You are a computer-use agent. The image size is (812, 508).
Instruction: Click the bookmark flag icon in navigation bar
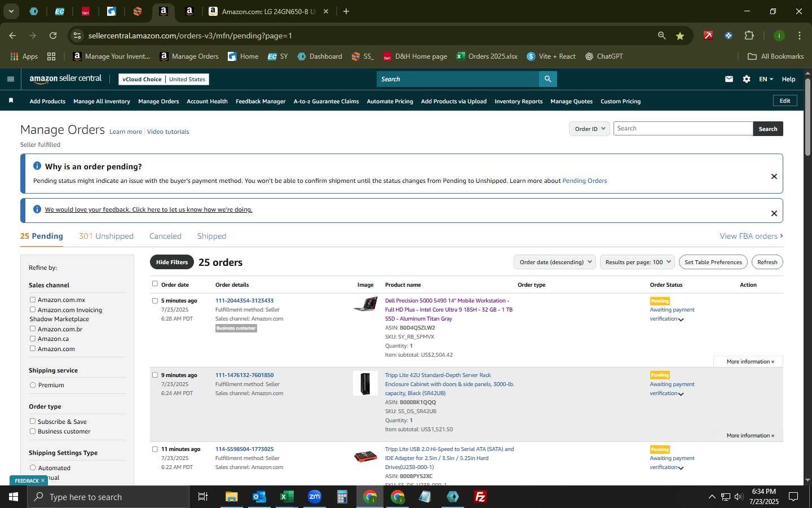click(11, 100)
